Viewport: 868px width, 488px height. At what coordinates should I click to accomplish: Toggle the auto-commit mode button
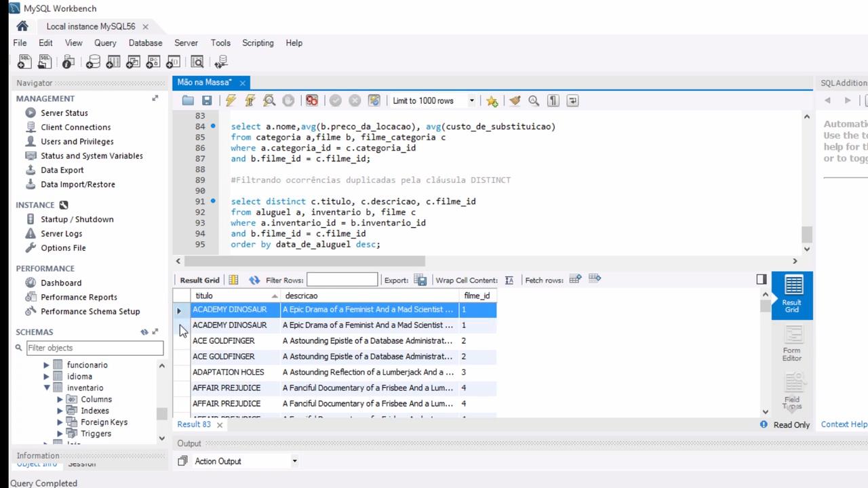[374, 100]
